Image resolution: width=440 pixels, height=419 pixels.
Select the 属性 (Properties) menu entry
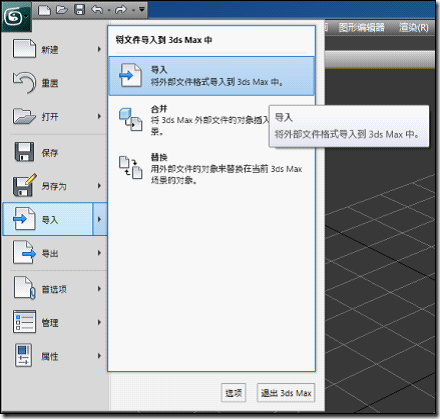[x=55, y=356]
